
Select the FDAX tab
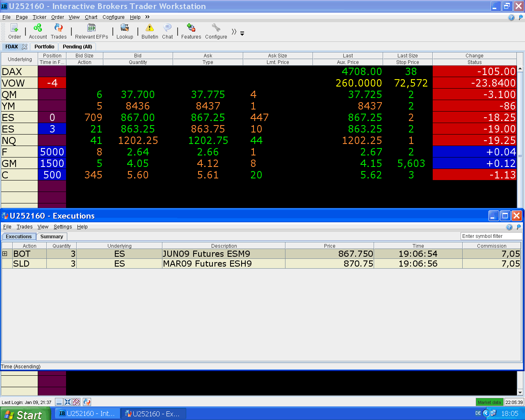[11, 47]
